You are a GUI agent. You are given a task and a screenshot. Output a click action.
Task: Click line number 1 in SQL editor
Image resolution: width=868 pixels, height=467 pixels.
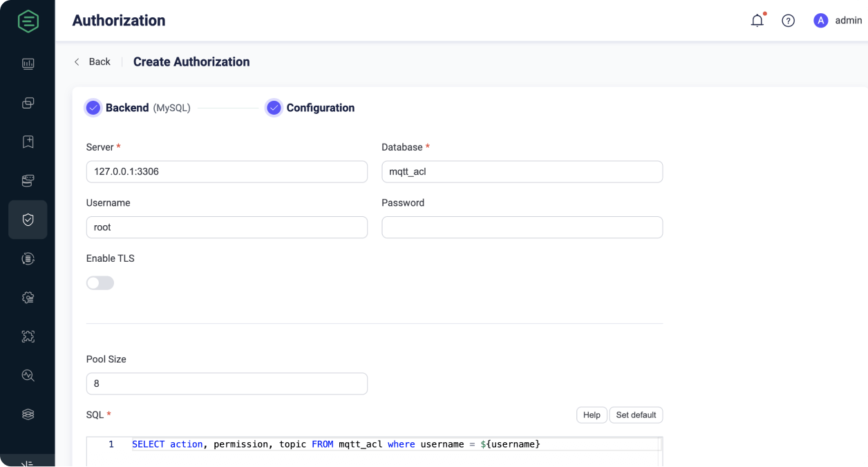(111, 444)
